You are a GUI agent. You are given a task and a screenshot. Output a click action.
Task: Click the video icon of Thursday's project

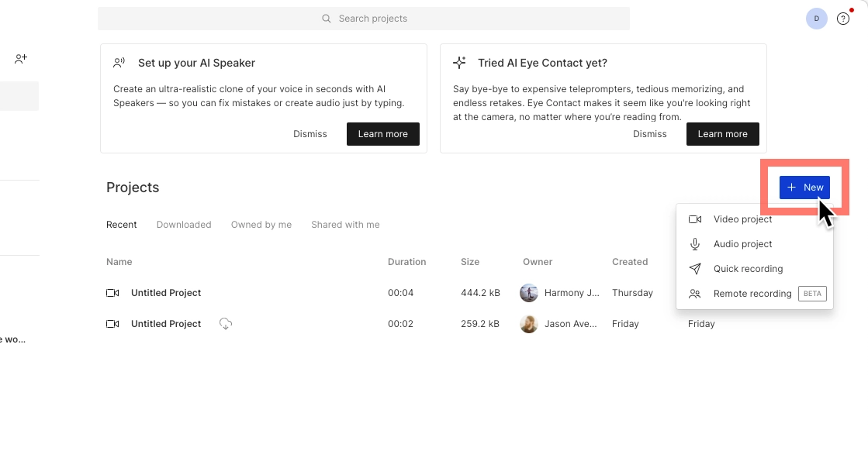click(x=112, y=293)
